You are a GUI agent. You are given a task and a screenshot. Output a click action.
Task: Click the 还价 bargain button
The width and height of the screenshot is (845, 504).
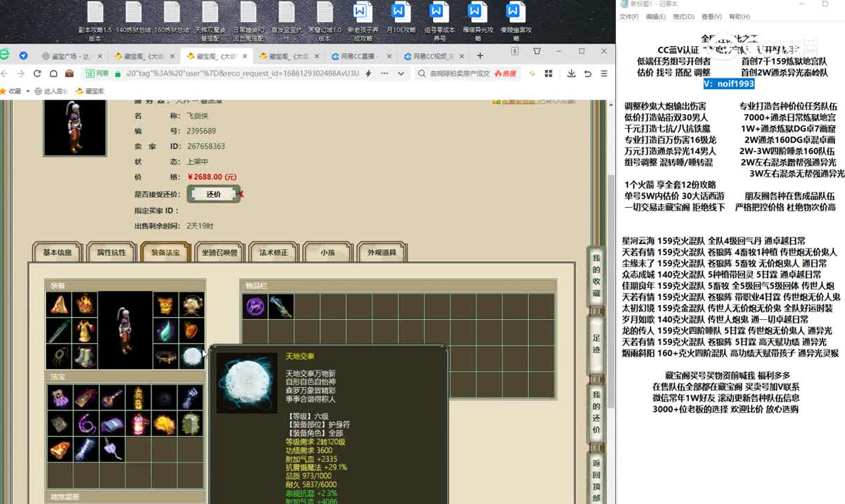click(214, 195)
